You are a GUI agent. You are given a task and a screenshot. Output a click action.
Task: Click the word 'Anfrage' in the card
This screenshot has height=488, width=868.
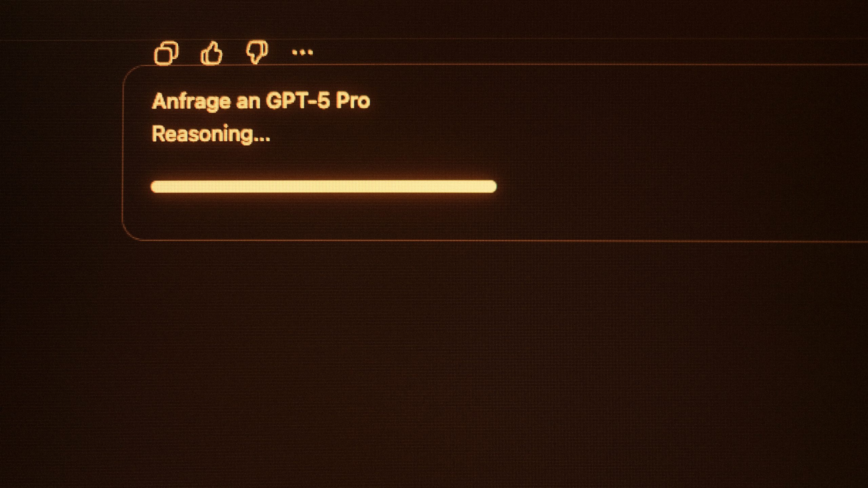(x=191, y=102)
